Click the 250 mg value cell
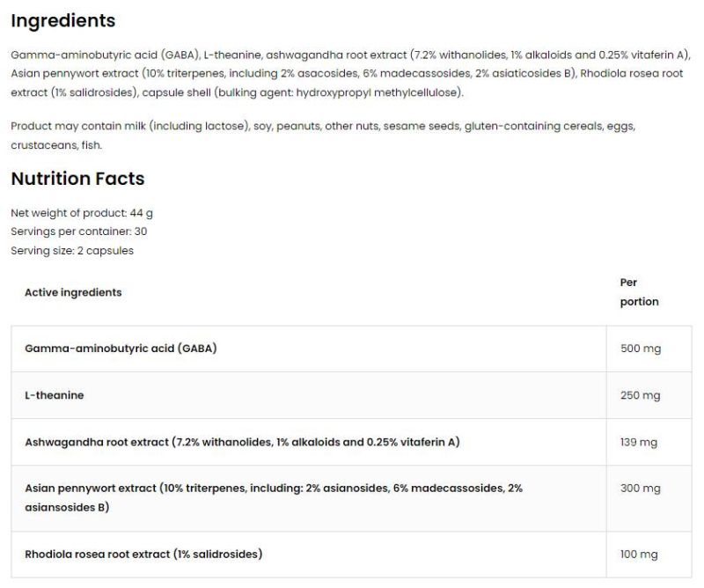The width and height of the screenshot is (704, 588). [640, 395]
